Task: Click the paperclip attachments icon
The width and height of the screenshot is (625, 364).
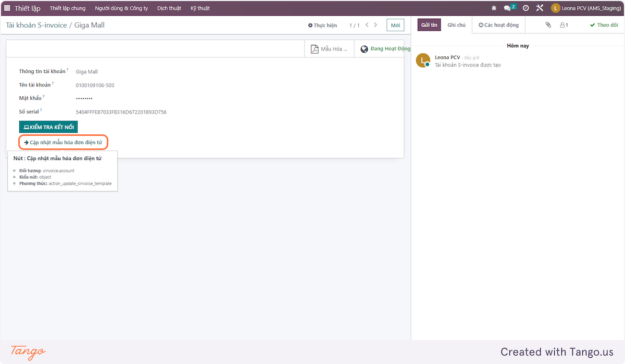Action: tap(548, 25)
